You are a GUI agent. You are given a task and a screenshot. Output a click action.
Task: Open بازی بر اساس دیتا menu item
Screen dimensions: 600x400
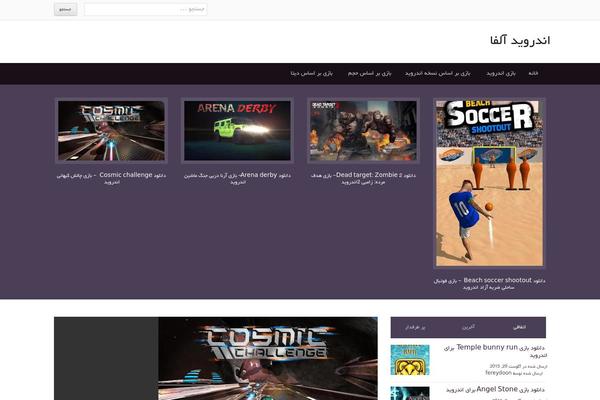311,73
